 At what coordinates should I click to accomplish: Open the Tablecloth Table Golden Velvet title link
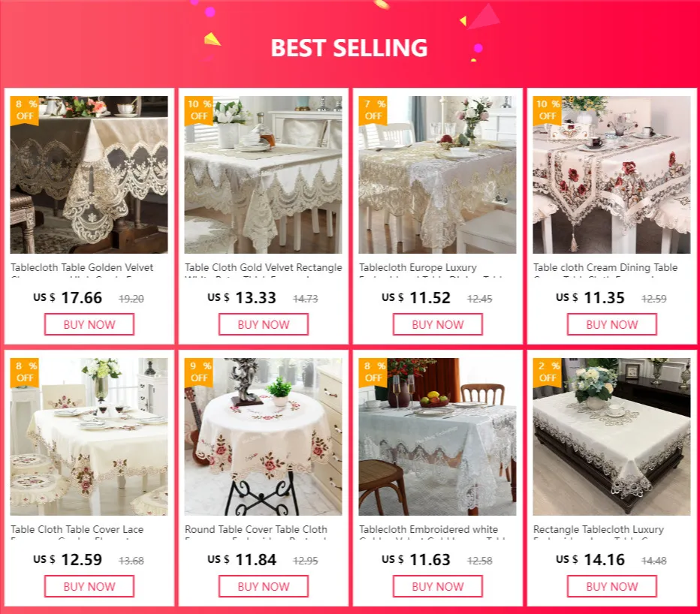click(82, 268)
